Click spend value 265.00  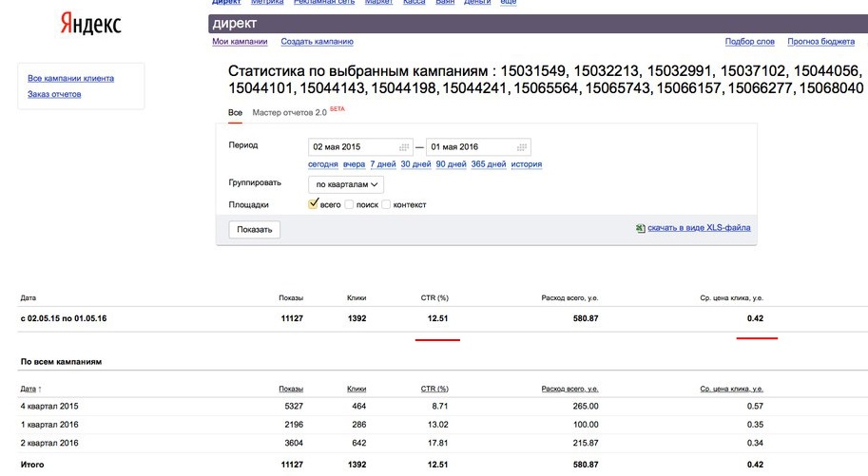(586, 407)
